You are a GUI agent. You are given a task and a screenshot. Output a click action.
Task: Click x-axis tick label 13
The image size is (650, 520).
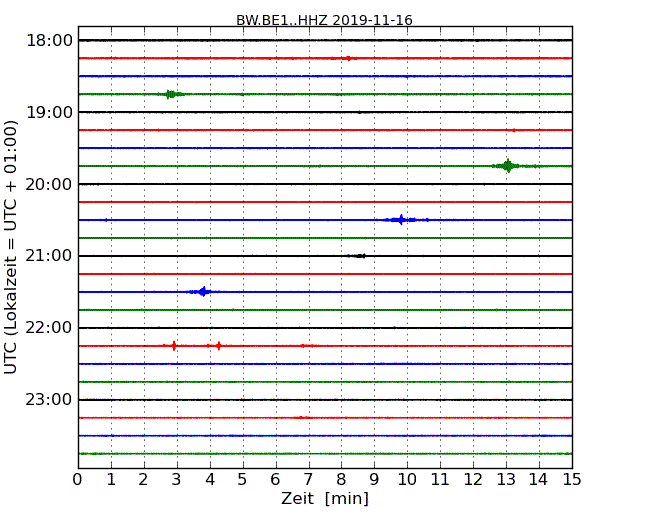(506, 480)
